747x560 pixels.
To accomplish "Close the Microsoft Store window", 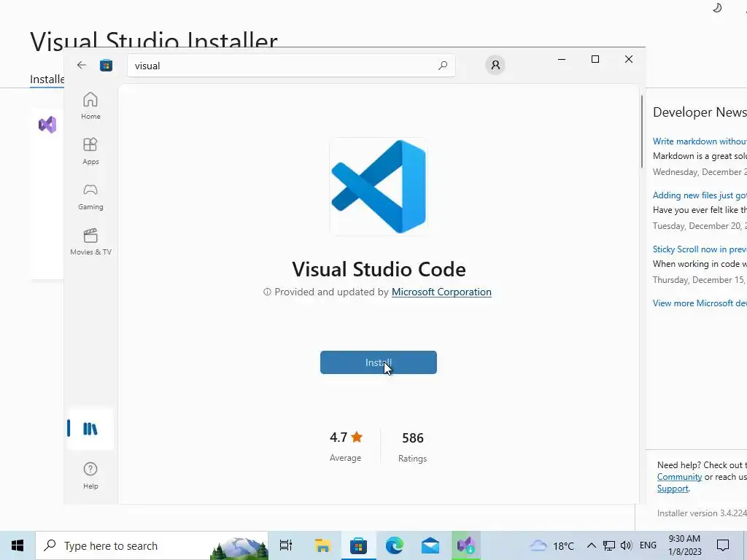I will pos(629,59).
